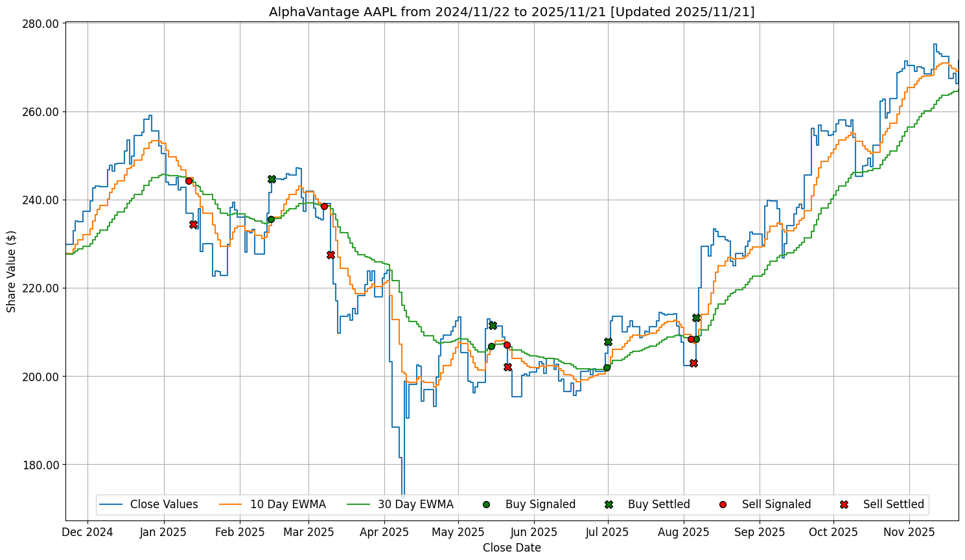Click the January 2025 sell settled red X
965x560 pixels.
[x=193, y=224]
